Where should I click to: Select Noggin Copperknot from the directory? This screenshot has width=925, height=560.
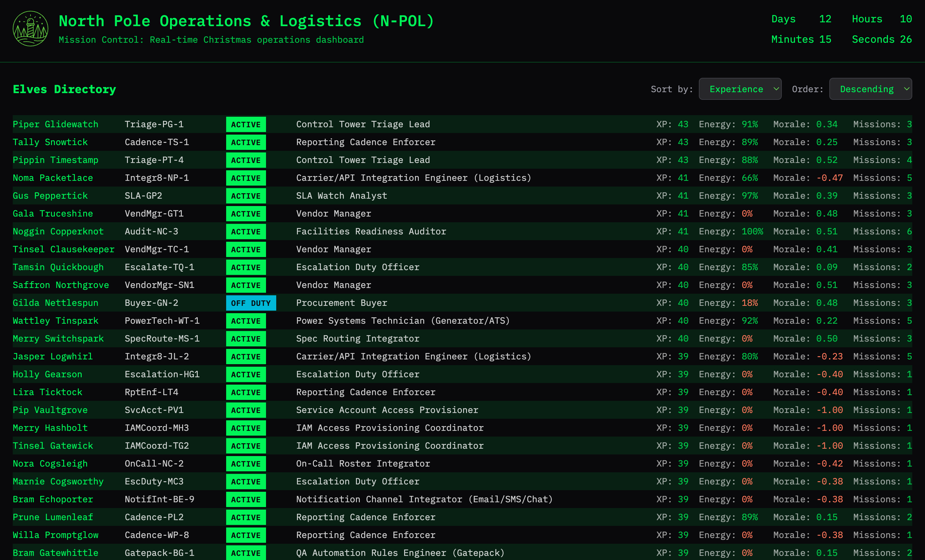(x=58, y=231)
